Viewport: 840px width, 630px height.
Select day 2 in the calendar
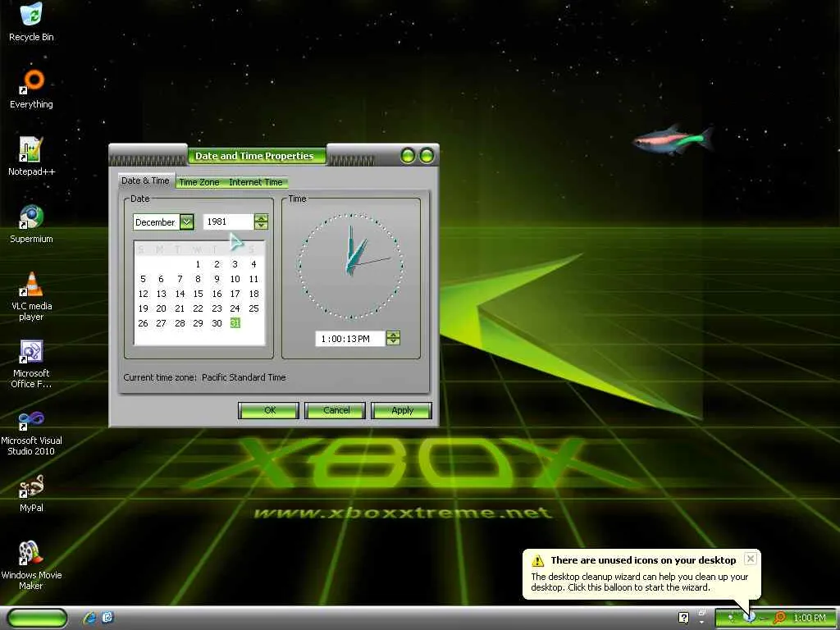[x=217, y=264]
